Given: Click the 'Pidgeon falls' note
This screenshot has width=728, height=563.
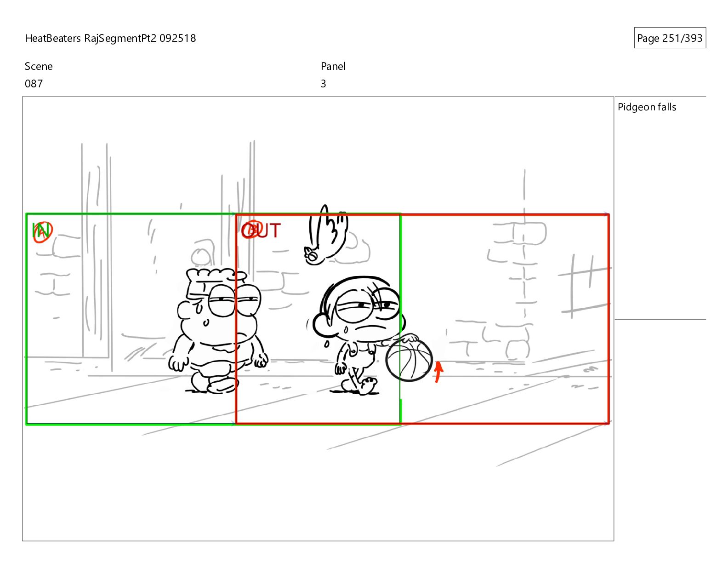Looking at the screenshot, I should [x=647, y=107].
